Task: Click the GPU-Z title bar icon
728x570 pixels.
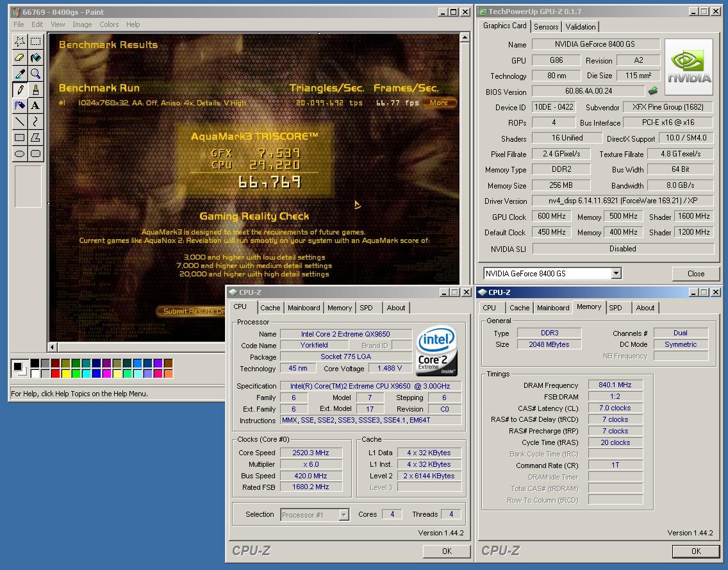Action: pos(483,12)
